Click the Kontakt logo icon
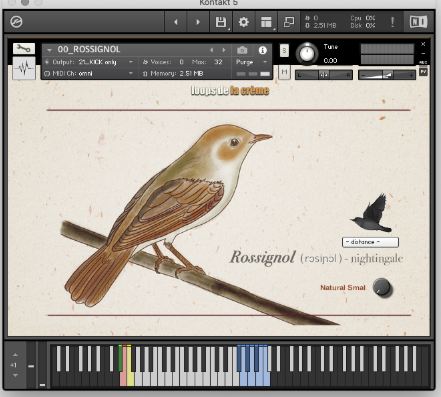The height and width of the screenshot is (397, 441). tap(16, 22)
